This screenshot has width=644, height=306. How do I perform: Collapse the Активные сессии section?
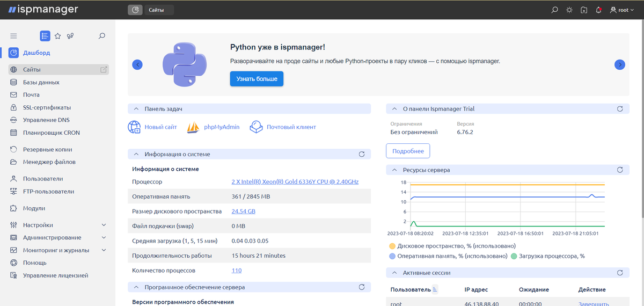395,273
